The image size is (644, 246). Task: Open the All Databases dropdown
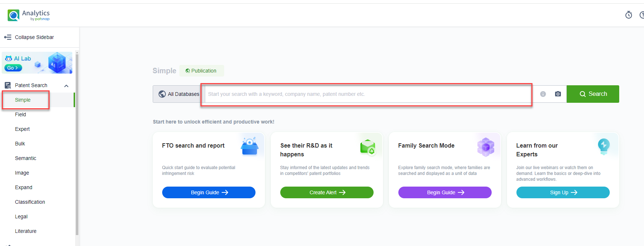(179, 94)
